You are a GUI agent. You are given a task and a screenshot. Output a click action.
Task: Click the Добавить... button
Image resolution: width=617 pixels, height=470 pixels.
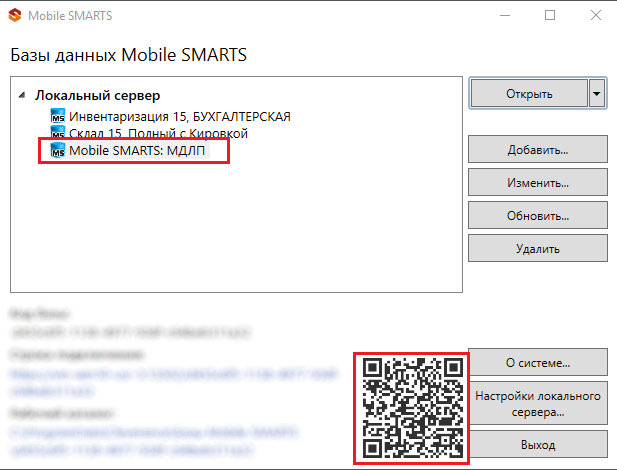(x=538, y=150)
